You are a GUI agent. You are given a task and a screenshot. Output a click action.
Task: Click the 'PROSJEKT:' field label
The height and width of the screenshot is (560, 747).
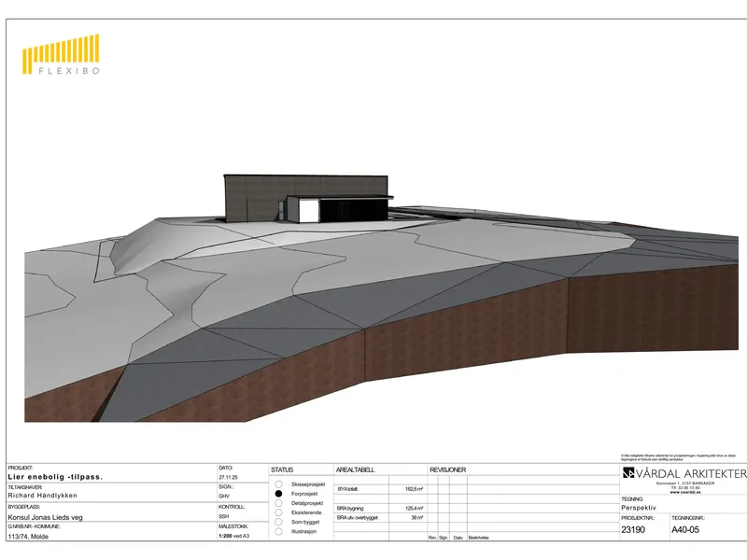click(x=21, y=469)
